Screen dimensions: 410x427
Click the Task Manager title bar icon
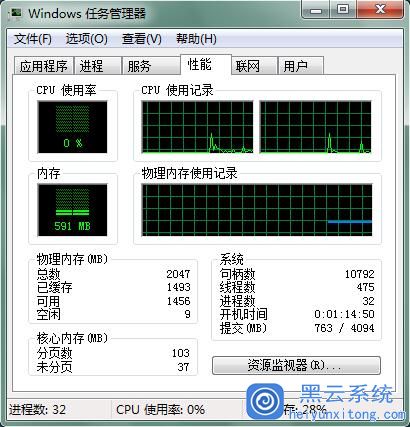[x=16, y=13]
